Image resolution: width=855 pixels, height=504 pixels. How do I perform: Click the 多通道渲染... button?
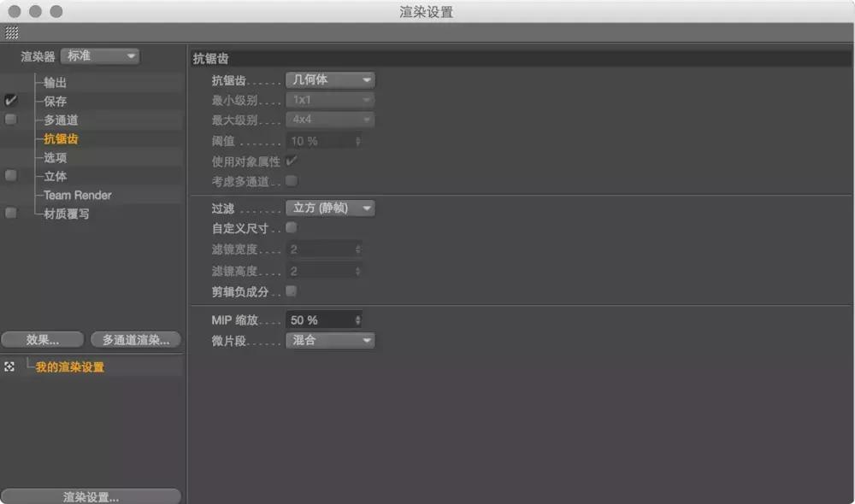click(x=137, y=338)
